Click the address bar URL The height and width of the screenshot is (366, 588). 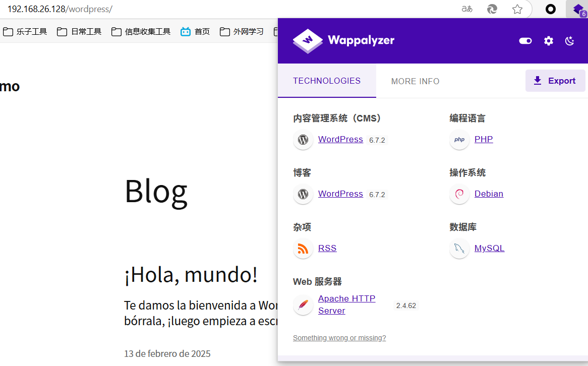pyautogui.click(x=60, y=9)
